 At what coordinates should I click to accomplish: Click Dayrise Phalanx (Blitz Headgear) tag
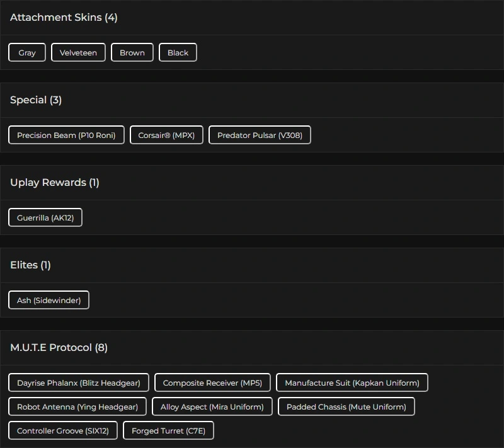[79, 382]
